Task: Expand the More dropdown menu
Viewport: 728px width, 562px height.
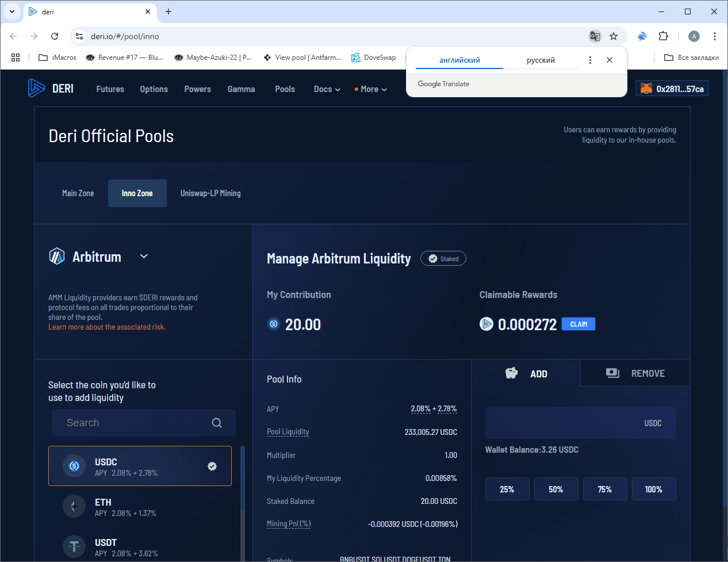Action: pos(371,89)
